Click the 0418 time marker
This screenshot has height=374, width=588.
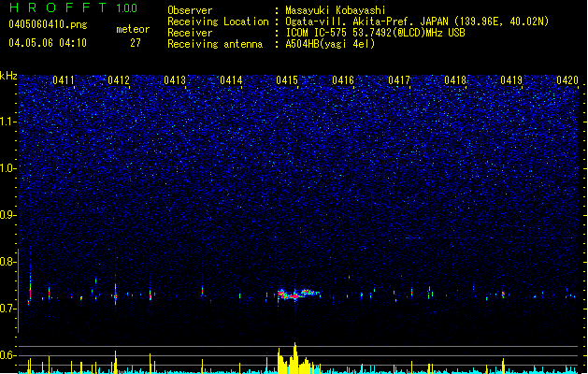(x=455, y=80)
